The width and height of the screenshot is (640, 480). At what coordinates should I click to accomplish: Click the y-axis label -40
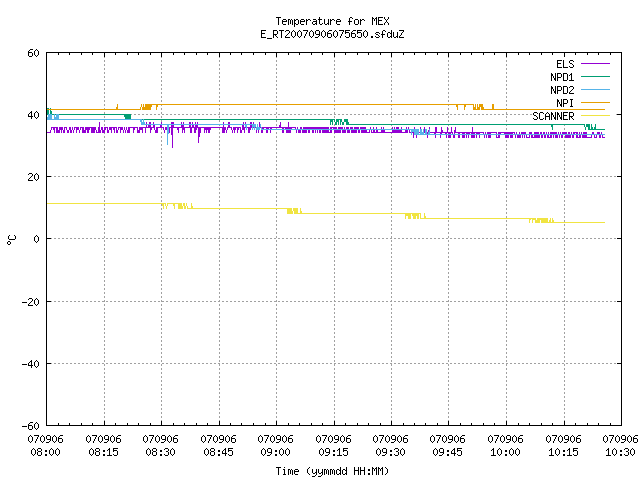tap(31, 364)
